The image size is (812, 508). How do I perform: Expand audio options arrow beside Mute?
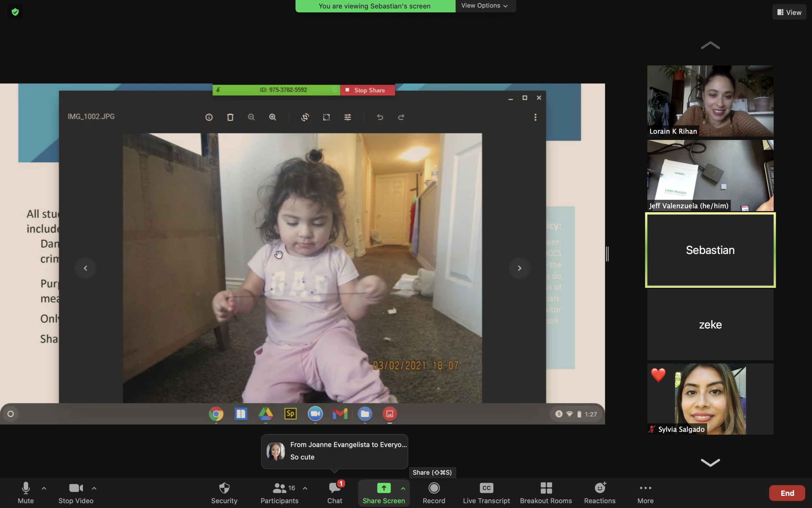(44, 488)
